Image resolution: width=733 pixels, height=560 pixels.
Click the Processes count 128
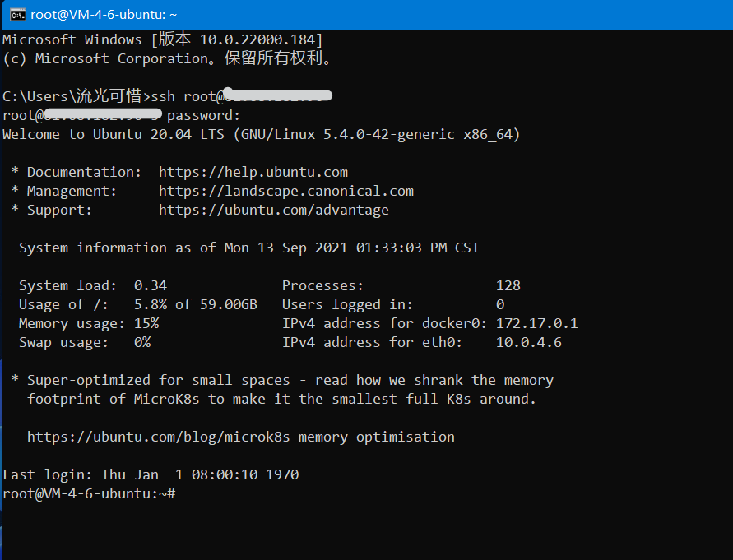(x=508, y=285)
